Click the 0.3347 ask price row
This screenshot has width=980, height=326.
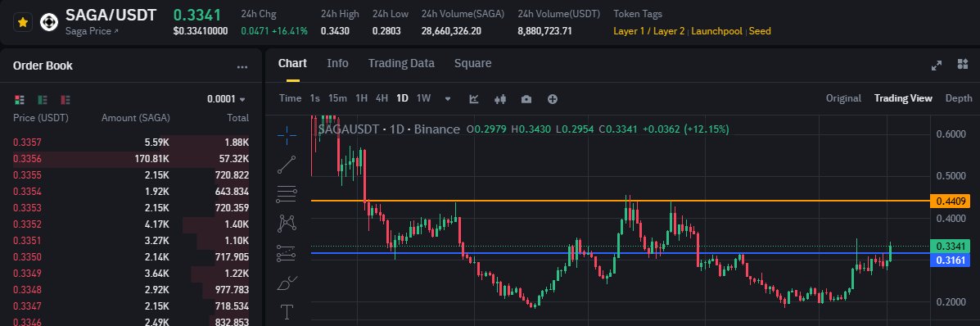[x=131, y=306]
